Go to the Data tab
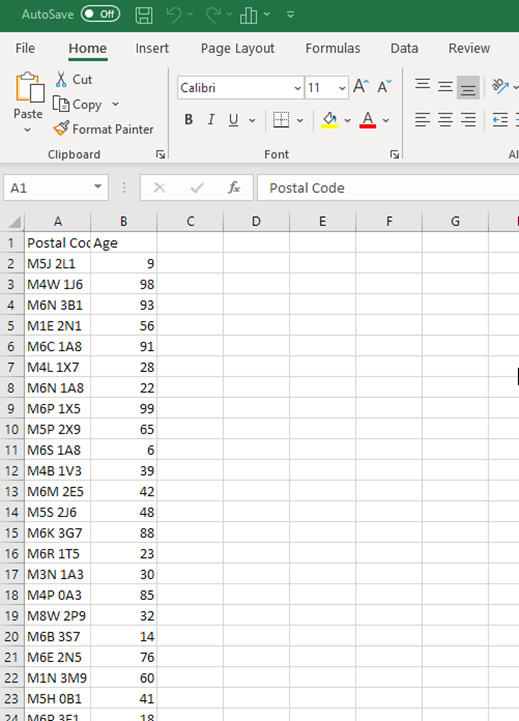 click(404, 48)
